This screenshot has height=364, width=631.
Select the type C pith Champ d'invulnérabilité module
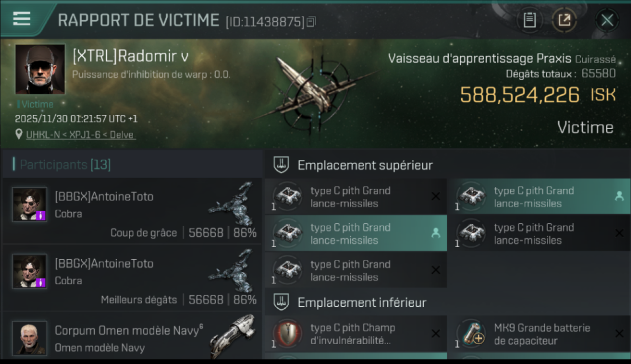pyautogui.click(x=356, y=334)
